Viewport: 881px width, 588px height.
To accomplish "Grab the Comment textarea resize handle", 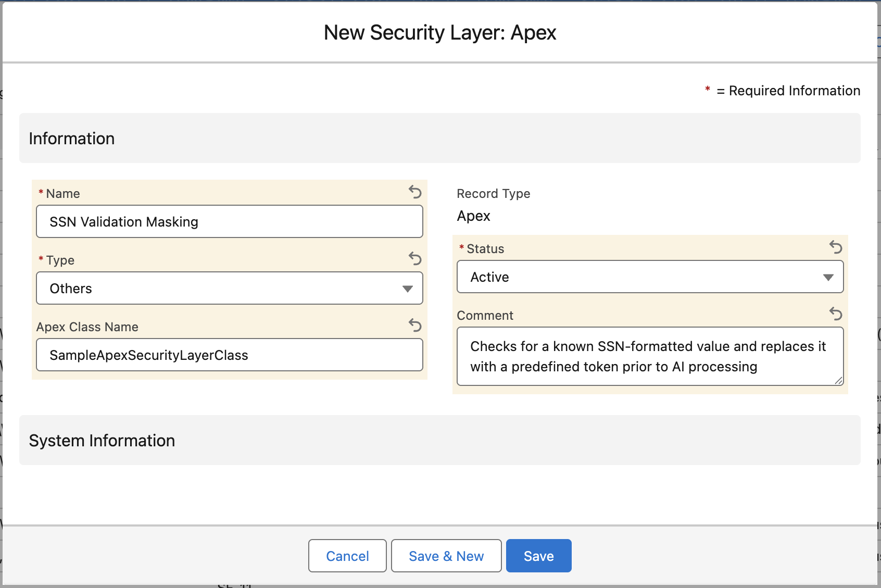I will coord(838,381).
